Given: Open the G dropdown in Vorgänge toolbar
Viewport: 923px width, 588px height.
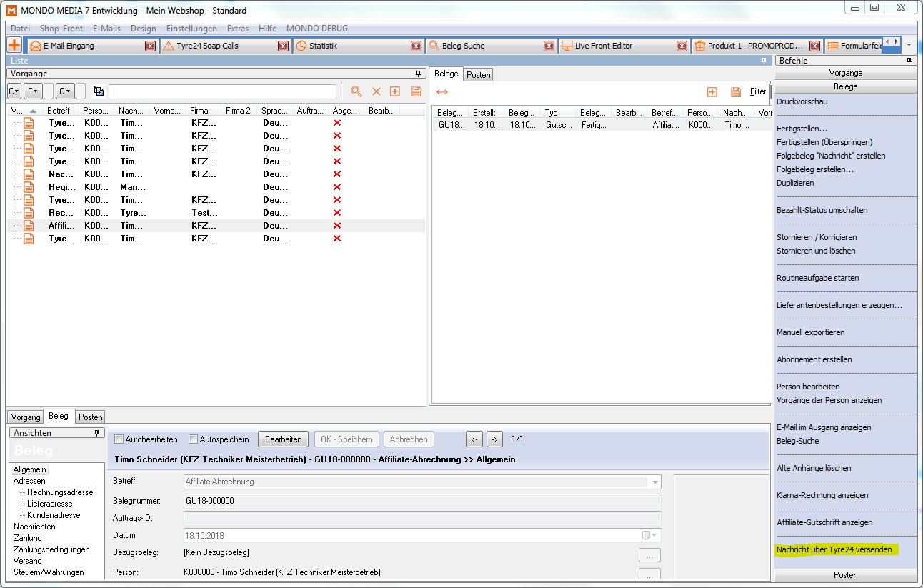Looking at the screenshot, I should 64,91.
